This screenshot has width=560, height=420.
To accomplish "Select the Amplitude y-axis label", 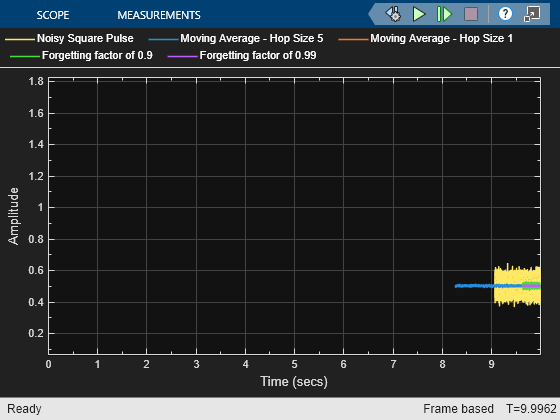I will [x=13, y=216].
